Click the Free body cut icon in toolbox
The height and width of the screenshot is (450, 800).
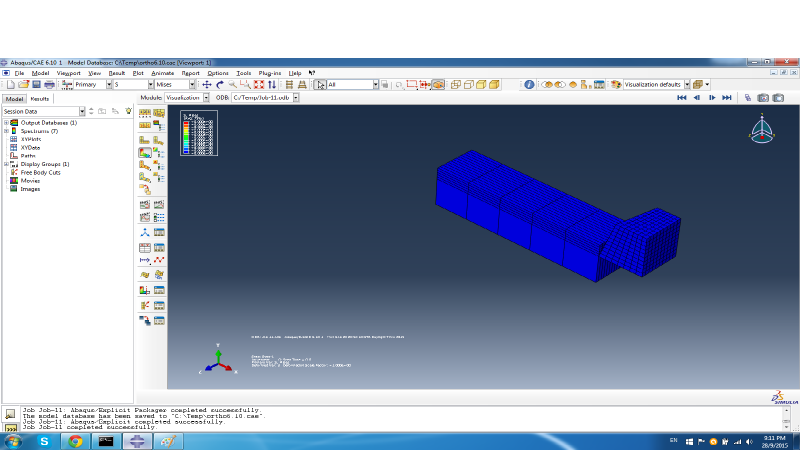coord(145,306)
